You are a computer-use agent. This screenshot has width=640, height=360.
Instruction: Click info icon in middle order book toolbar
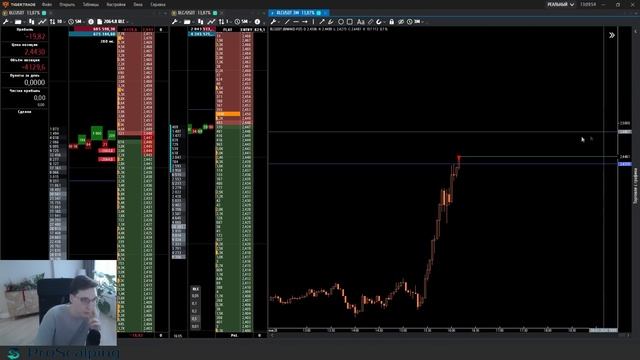click(x=257, y=22)
